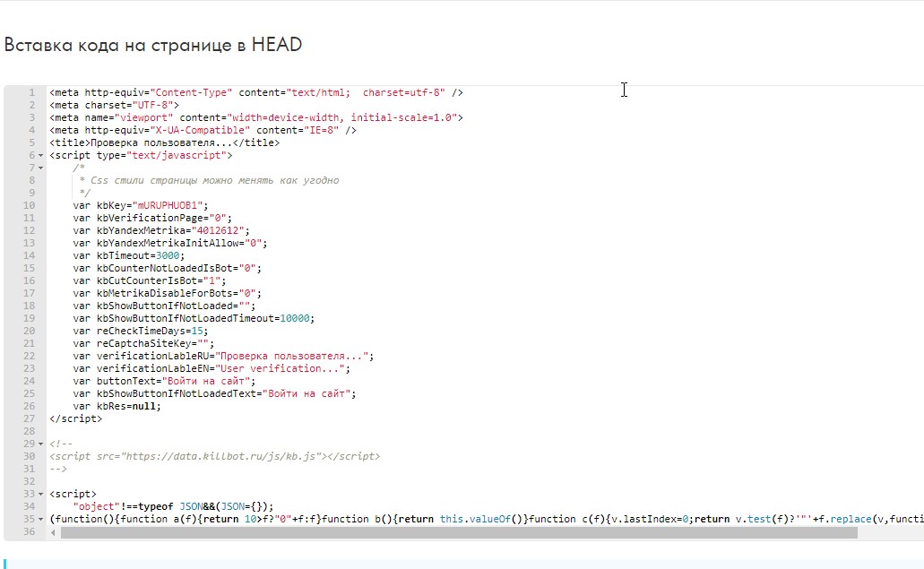Click the kbYandexMetrika value "4012612"
Image resolution: width=924 pixels, height=569 pixels.
click(x=218, y=230)
